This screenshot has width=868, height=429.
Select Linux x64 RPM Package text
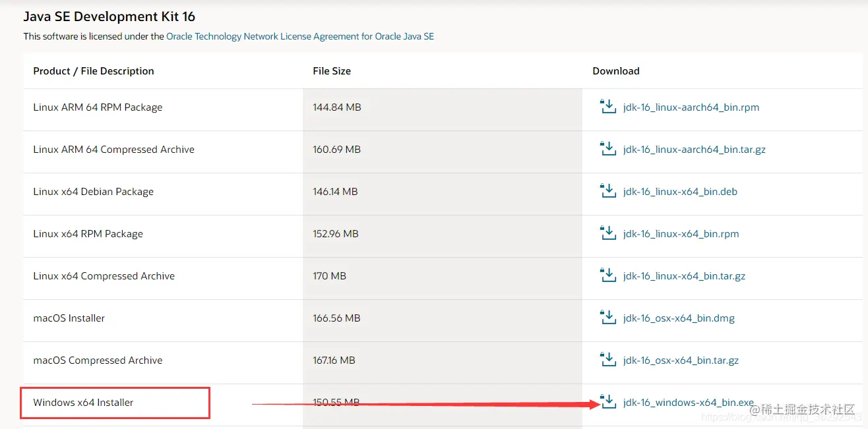(88, 234)
